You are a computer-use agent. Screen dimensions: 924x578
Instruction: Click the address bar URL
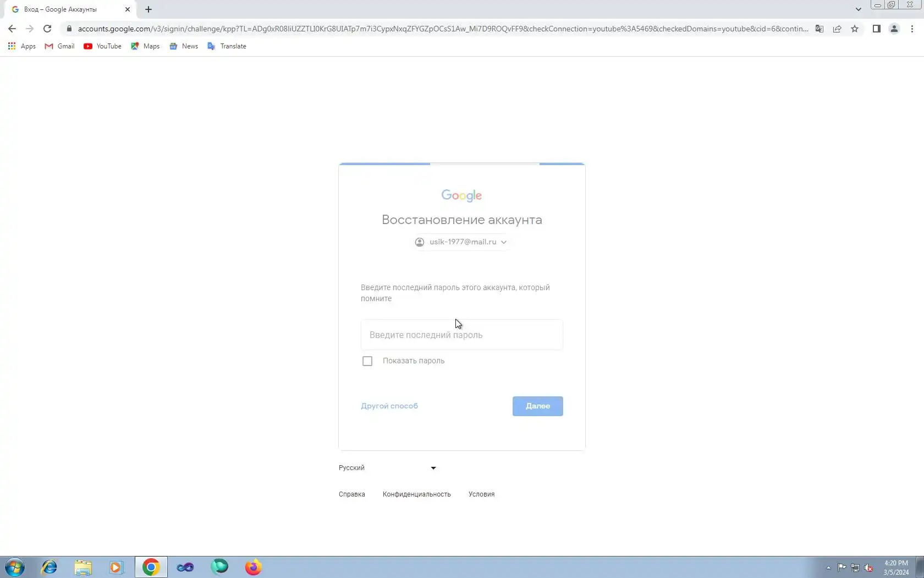442,29
